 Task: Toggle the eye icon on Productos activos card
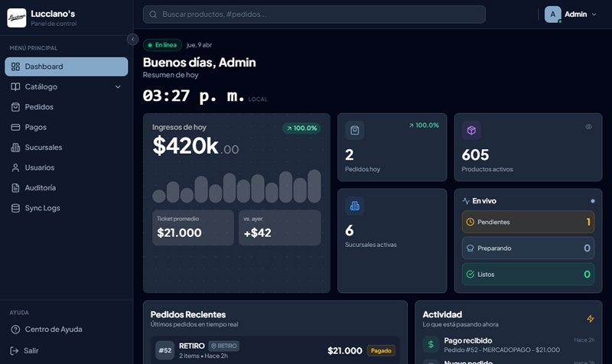pyautogui.click(x=588, y=127)
